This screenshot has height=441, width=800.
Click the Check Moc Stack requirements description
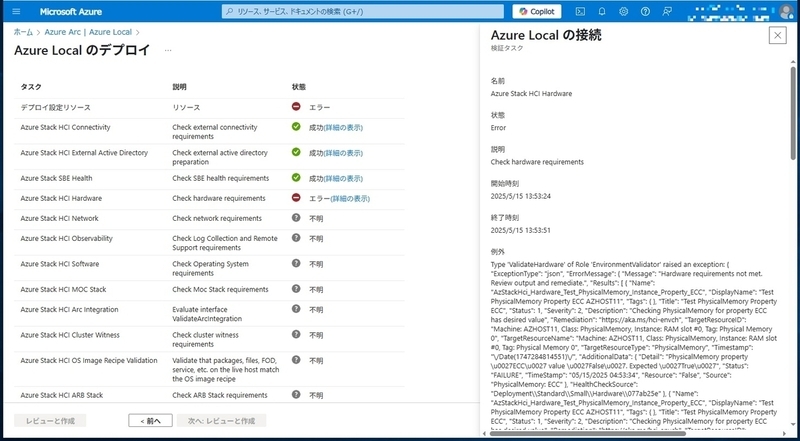pyautogui.click(x=220, y=289)
